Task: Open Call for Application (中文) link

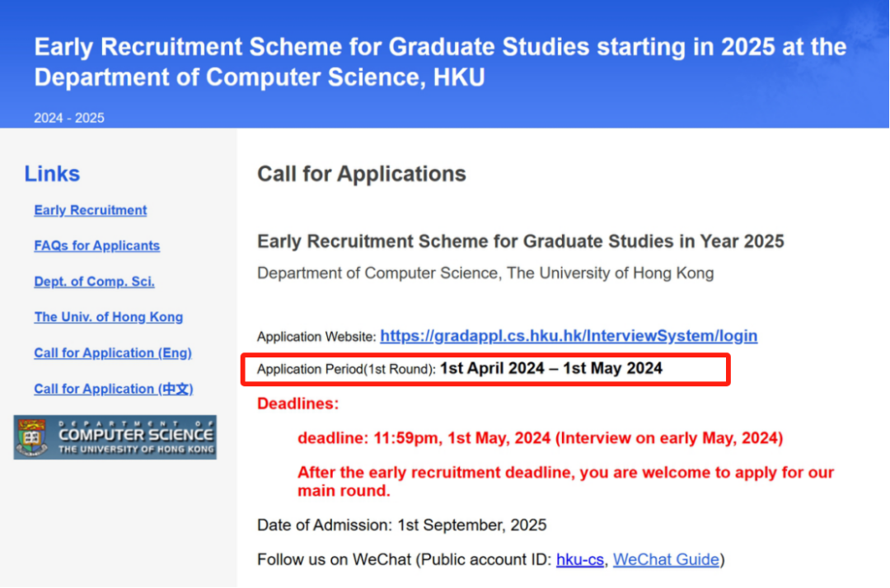Action: 114,389
